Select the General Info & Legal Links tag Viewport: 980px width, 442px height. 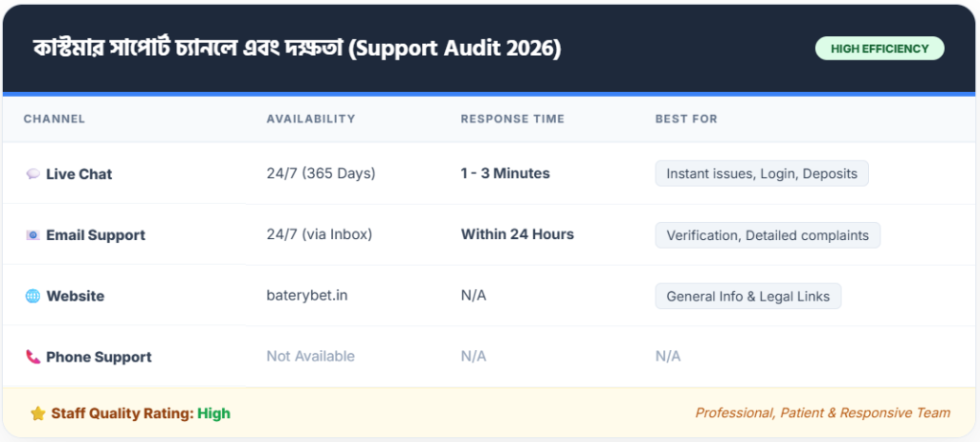pos(747,297)
